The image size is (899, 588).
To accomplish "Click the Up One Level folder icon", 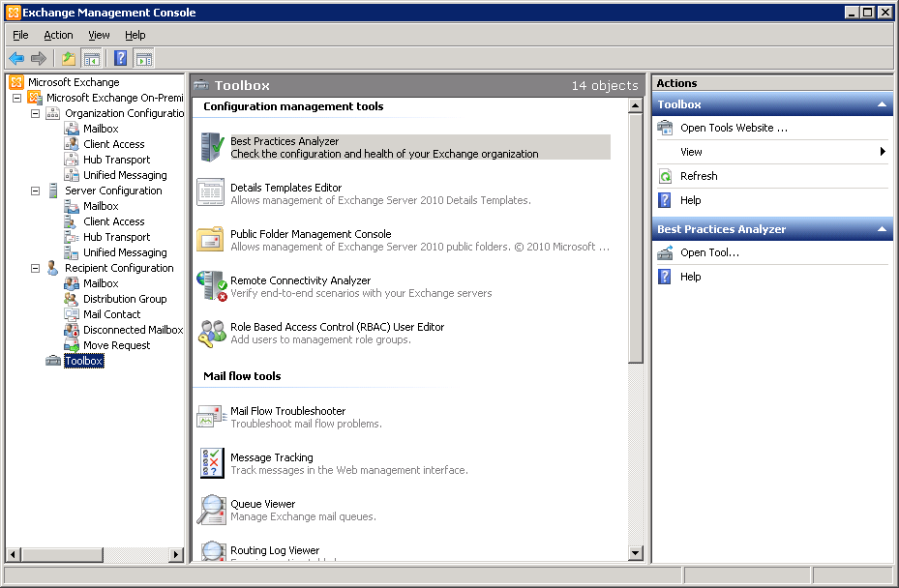I will click(69, 58).
